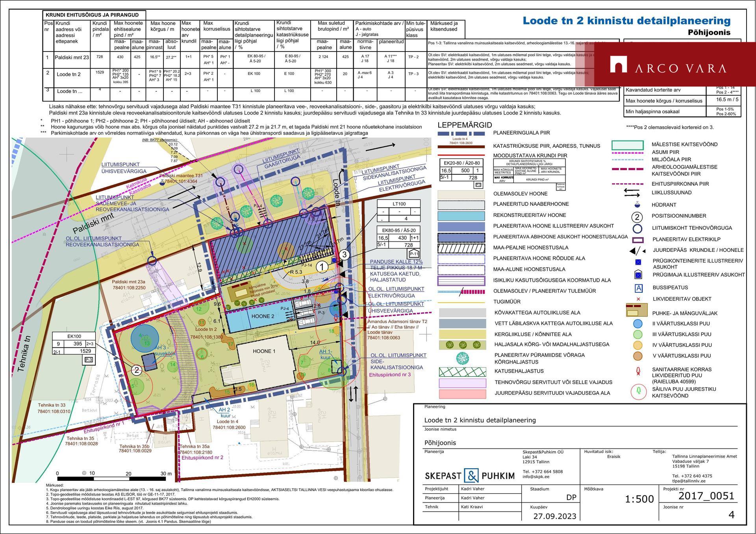Click the project number '2017_0051'
This screenshot has height=534, width=756.
click(707, 496)
